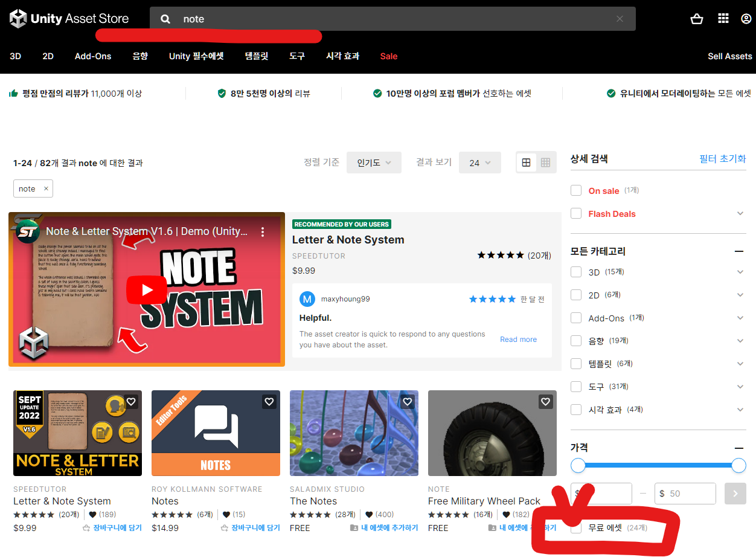Check the 템플릿 category checkbox
The height and width of the screenshot is (557, 756).
(576, 364)
